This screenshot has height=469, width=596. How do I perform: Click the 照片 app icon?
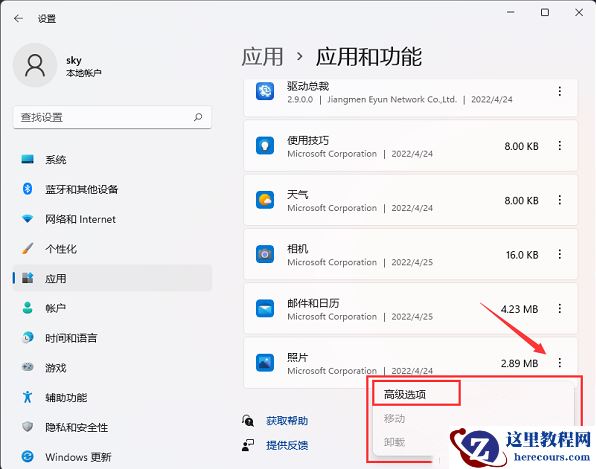(265, 363)
